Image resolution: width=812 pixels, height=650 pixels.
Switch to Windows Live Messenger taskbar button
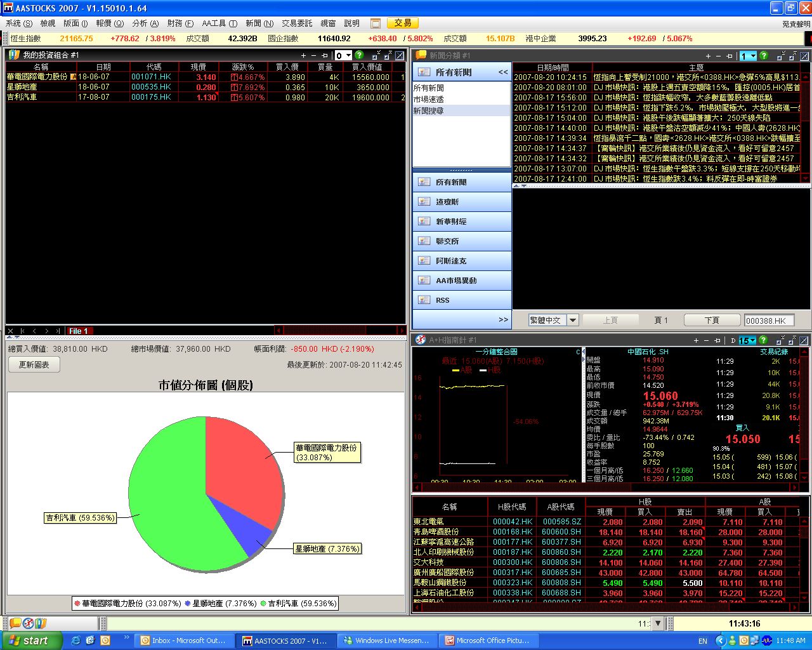(x=387, y=641)
